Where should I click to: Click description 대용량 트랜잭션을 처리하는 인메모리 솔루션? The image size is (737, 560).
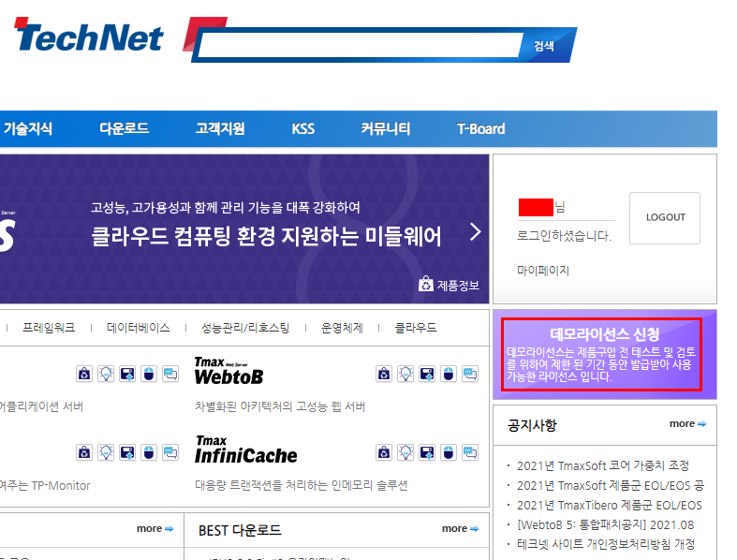coord(301,485)
